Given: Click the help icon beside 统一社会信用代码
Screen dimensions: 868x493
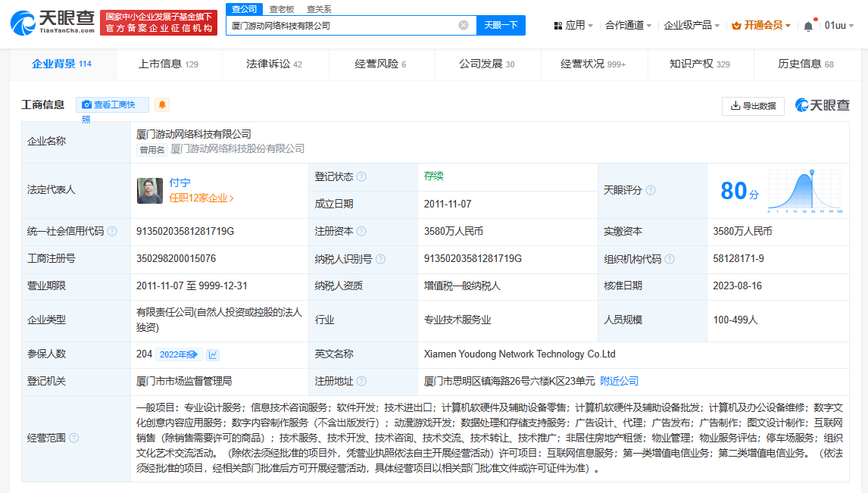Looking at the screenshot, I should click(112, 231).
